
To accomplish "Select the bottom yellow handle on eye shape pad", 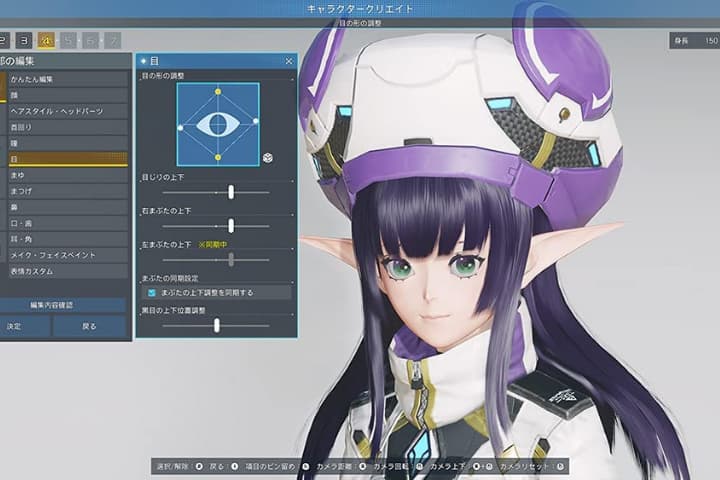I will [x=218, y=158].
